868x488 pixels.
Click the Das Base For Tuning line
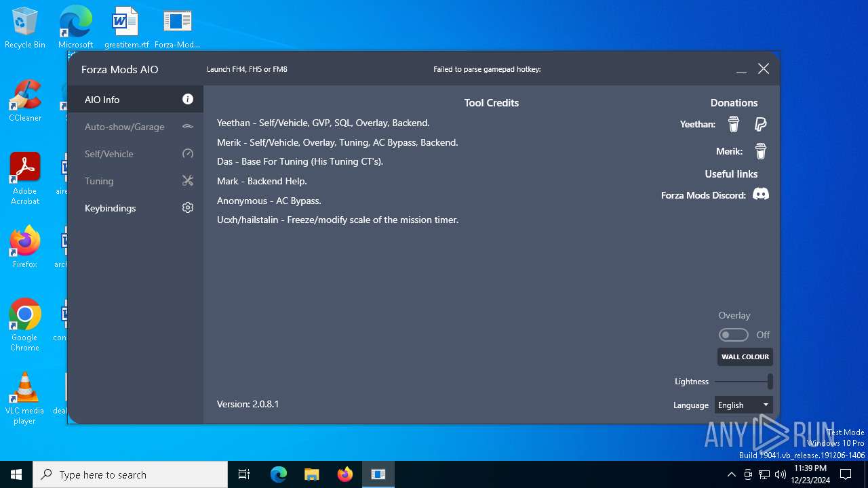tap(300, 161)
